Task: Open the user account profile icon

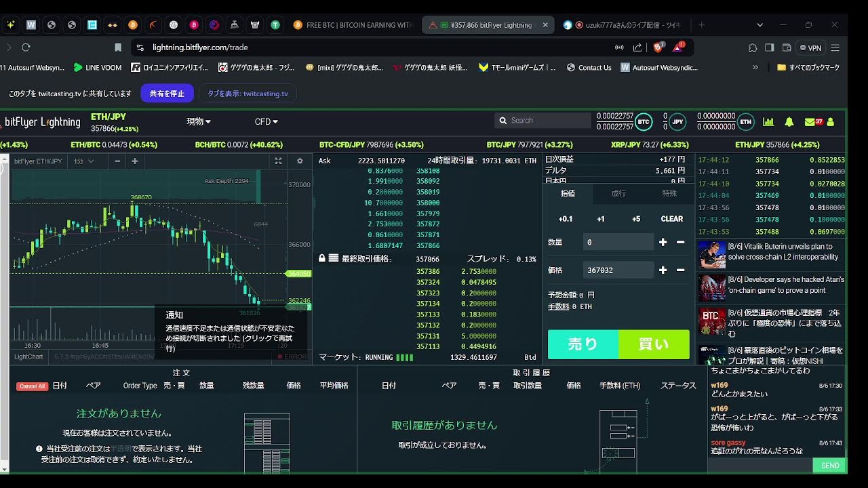Action: pyautogui.click(x=831, y=122)
